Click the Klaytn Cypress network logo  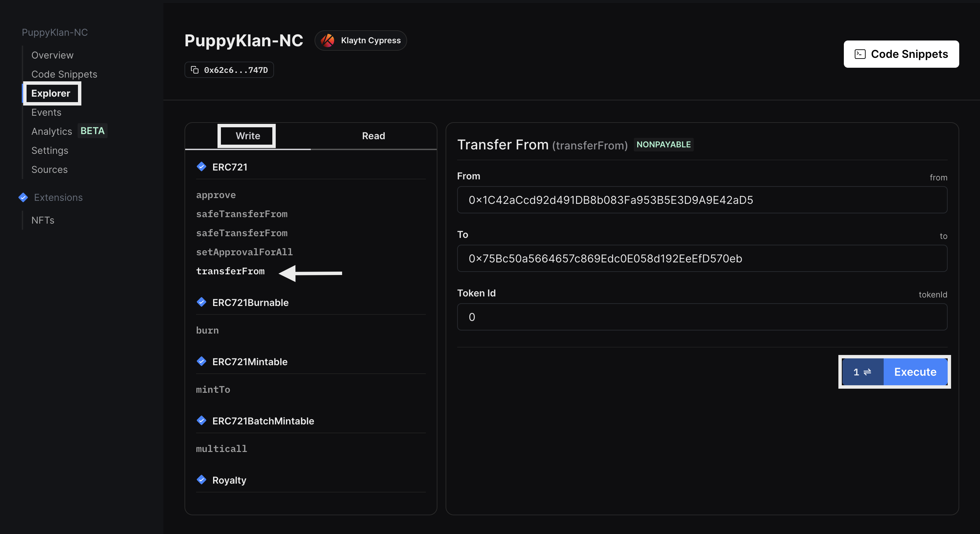click(327, 40)
